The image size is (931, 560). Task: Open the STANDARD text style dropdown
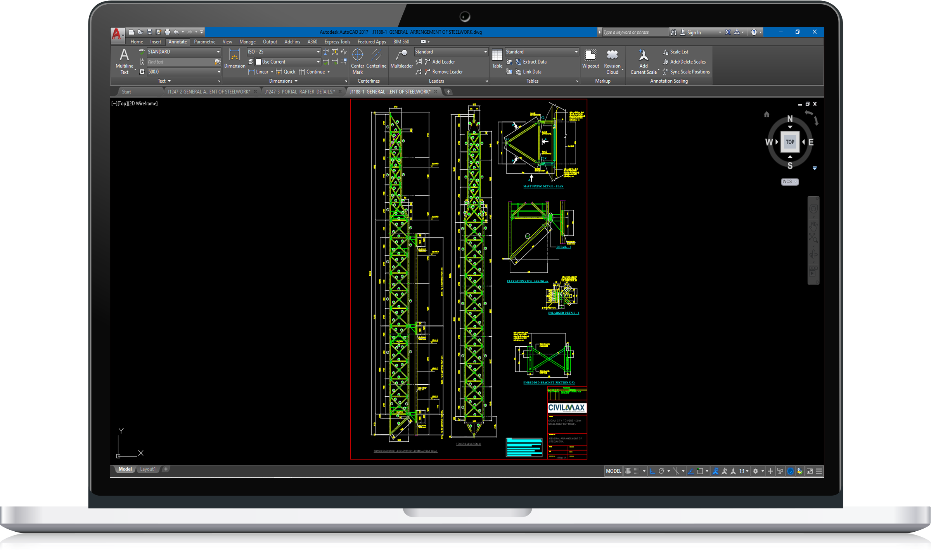(218, 52)
